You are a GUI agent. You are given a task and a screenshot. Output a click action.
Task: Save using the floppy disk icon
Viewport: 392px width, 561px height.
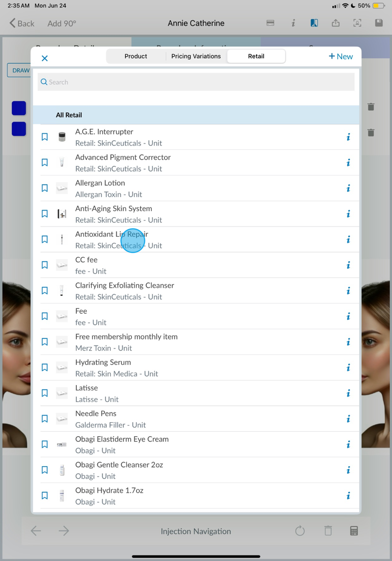[x=379, y=23]
